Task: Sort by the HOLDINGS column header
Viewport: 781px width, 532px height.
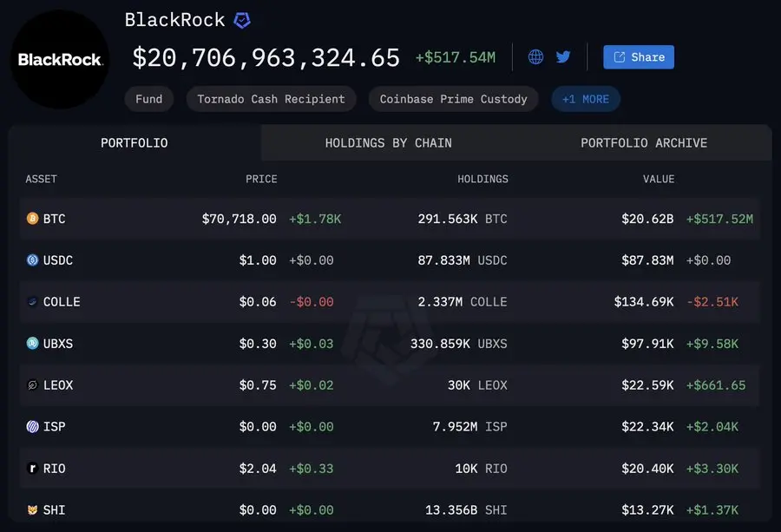Action: coord(483,179)
